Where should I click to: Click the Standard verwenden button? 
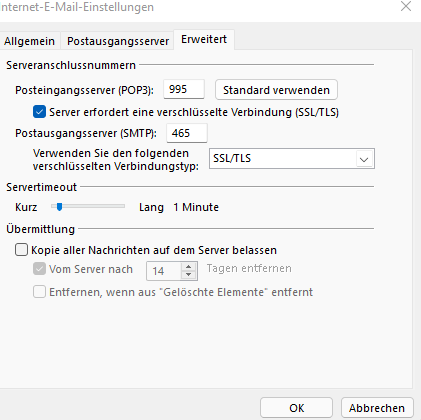point(276,90)
